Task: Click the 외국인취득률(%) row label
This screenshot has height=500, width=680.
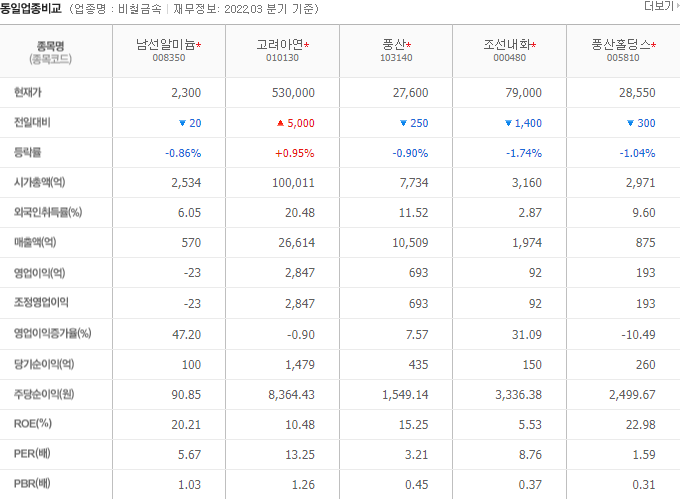Action: click(x=48, y=212)
